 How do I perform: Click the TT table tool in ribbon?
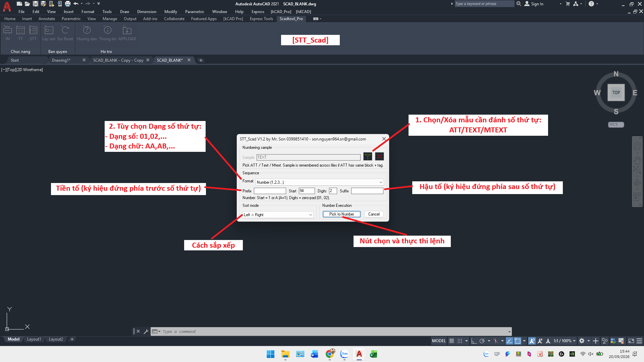tap(20, 33)
